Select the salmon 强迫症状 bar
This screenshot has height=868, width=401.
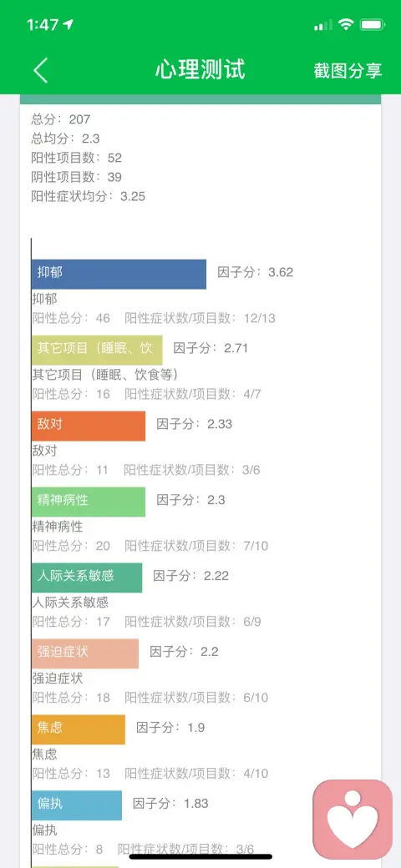pos(85,654)
